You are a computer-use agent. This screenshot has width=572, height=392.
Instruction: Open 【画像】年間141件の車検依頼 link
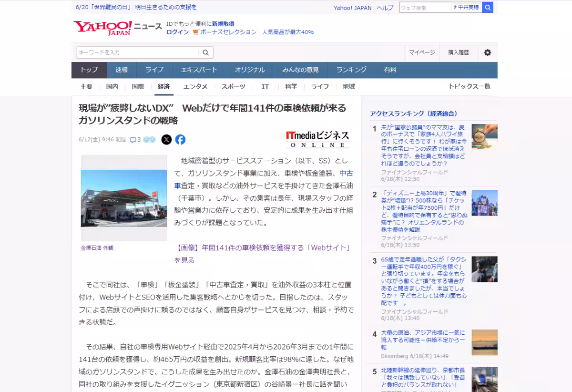[x=264, y=254]
